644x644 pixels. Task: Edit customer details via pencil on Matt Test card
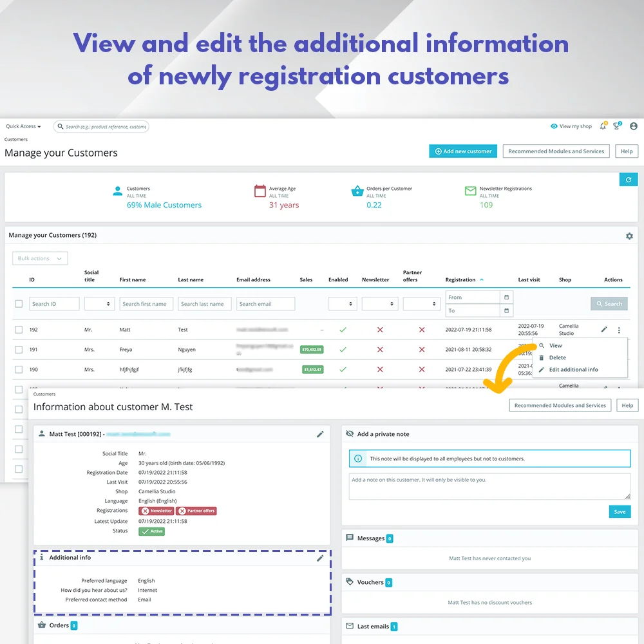[x=320, y=434]
